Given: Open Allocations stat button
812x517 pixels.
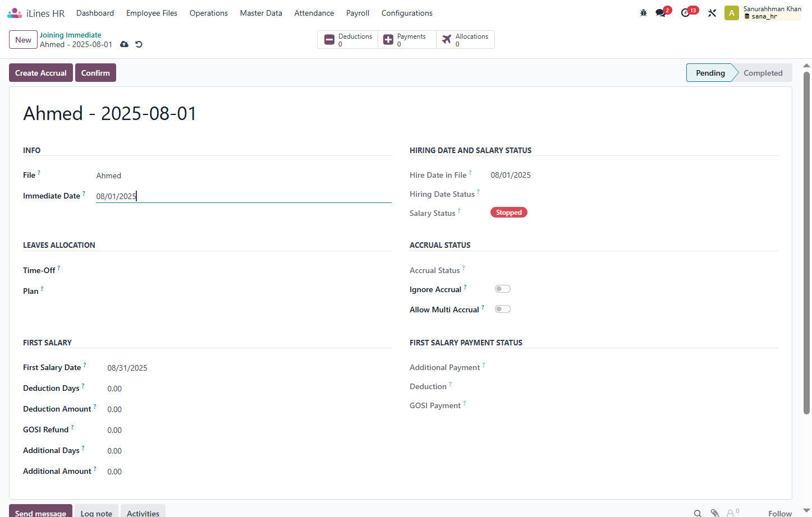Looking at the screenshot, I should (466, 40).
